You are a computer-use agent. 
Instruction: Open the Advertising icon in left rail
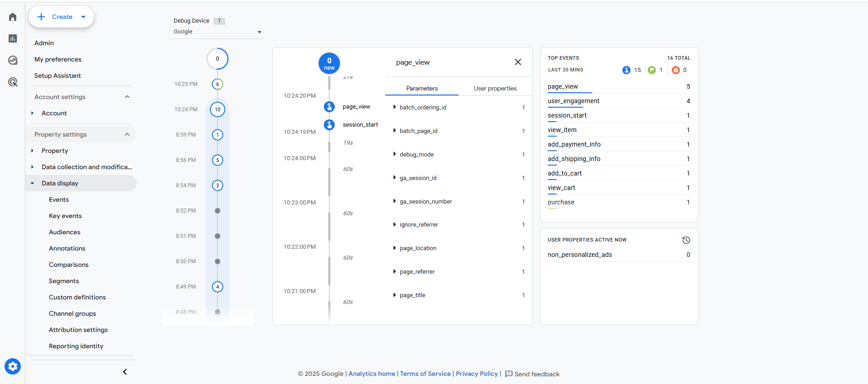coord(13,82)
